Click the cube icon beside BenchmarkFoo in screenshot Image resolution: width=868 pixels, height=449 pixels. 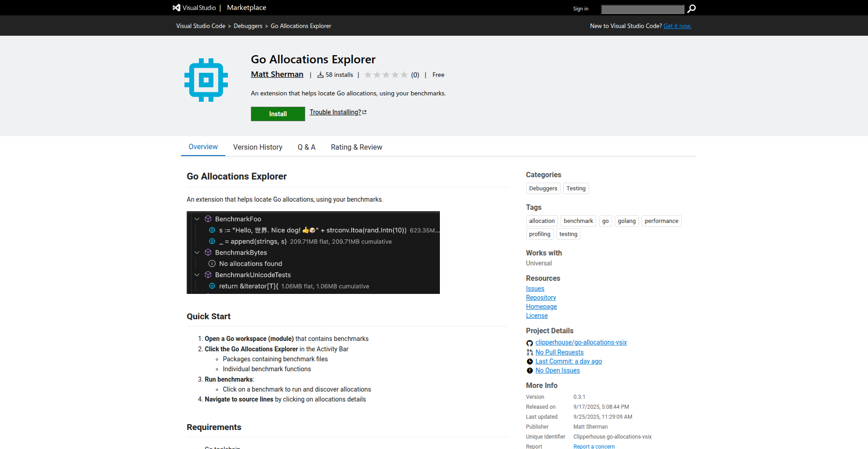(x=208, y=219)
